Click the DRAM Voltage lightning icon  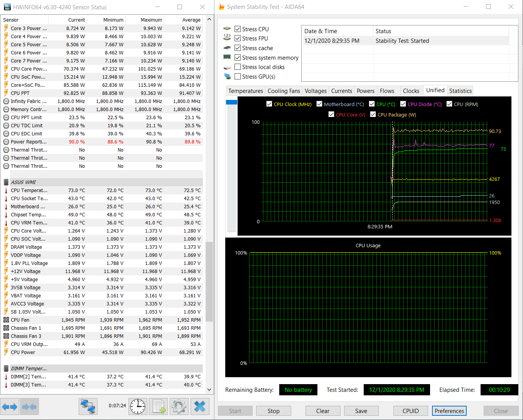click(6, 247)
